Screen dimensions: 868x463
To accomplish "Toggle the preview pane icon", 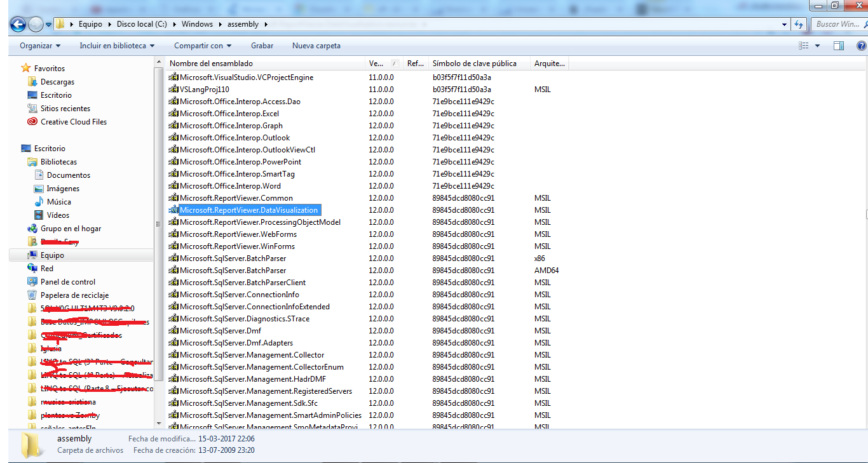I will [839, 46].
